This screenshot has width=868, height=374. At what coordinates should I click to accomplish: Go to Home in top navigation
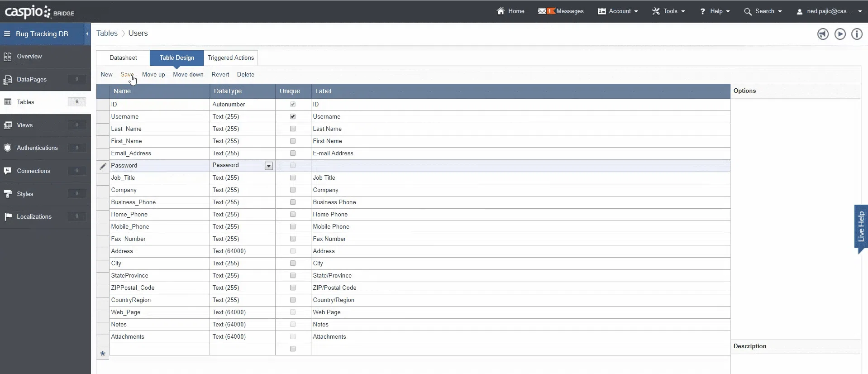click(510, 11)
